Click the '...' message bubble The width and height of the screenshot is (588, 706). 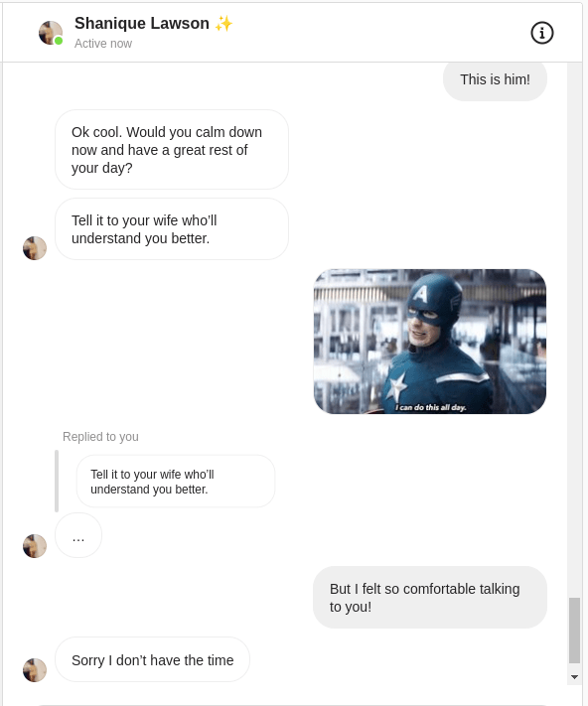[x=78, y=535]
